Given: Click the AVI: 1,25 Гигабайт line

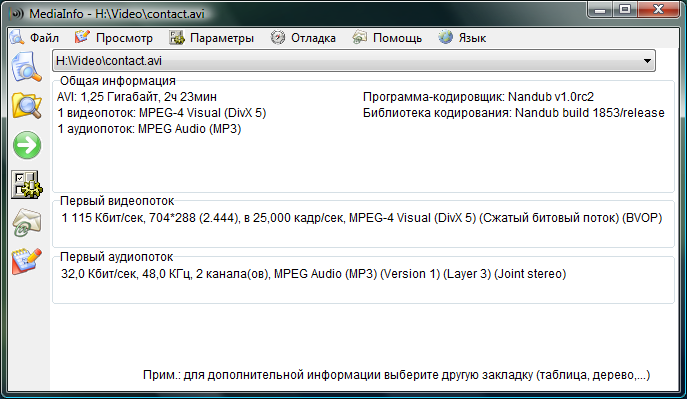Looking at the screenshot, I should pyautogui.click(x=137, y=97).
